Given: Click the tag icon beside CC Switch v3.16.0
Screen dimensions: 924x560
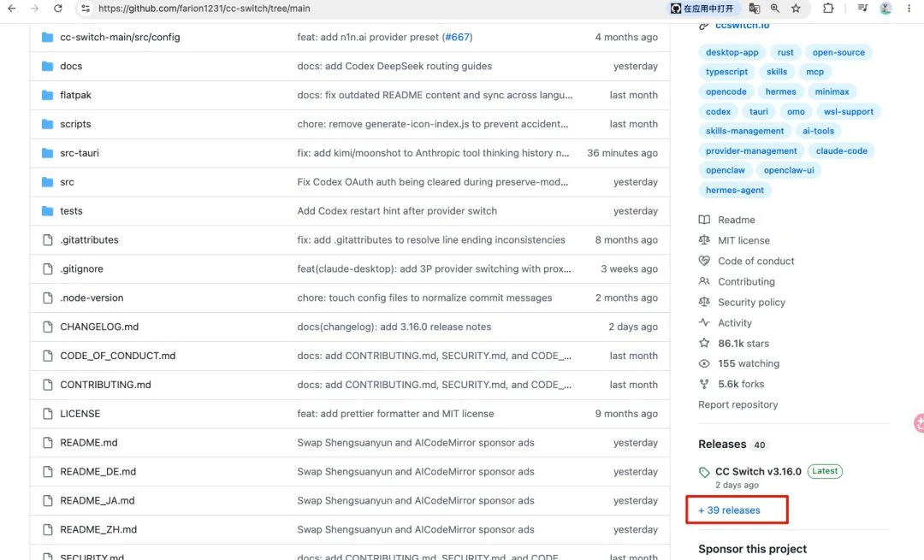Looking at the screenshot, I should click(704, 472).
